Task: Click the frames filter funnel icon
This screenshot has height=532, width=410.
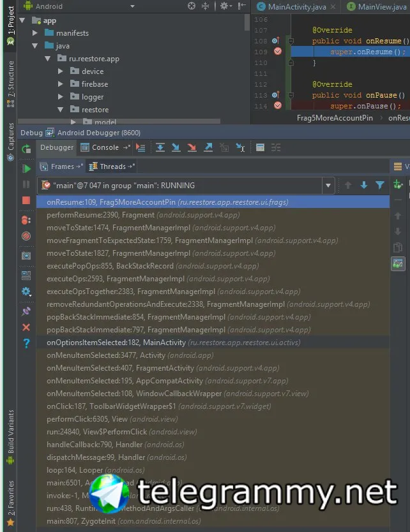Action: point(380,185)
